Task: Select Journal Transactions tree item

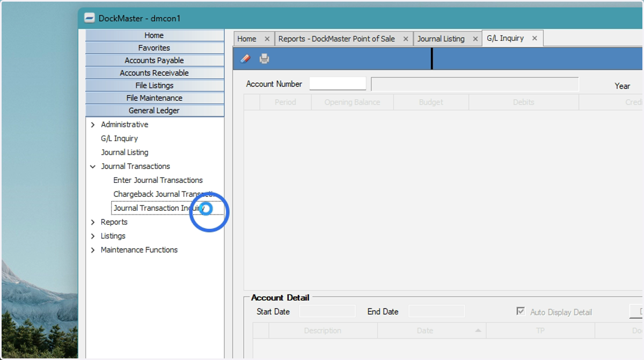Action: (x=135, y=166)
